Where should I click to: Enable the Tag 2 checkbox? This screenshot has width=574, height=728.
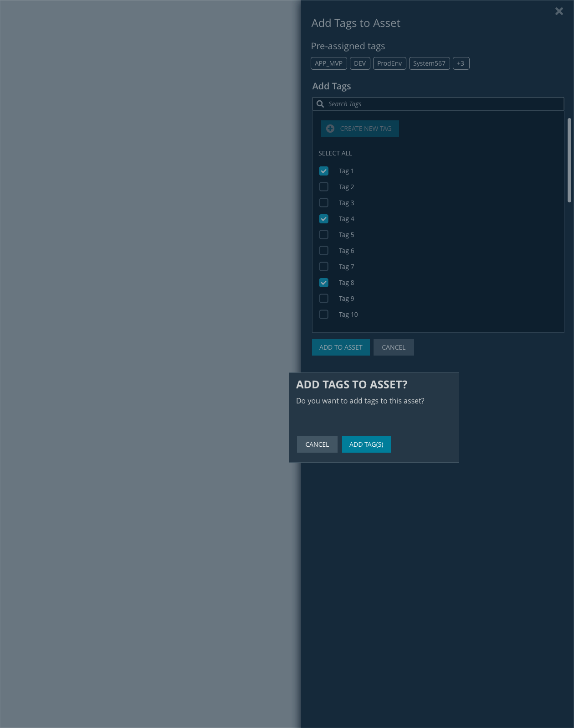324,187
